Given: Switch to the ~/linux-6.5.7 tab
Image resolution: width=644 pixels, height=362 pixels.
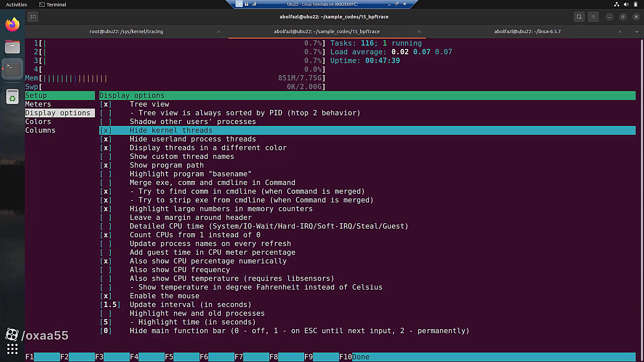Looking at the screenshot, I should click(x=528, y=32).
